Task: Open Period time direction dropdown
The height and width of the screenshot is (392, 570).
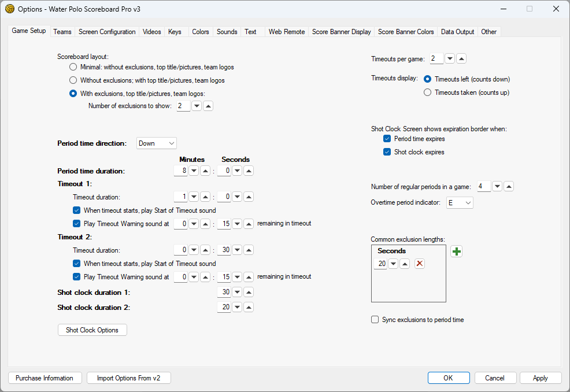Action: 157,143
